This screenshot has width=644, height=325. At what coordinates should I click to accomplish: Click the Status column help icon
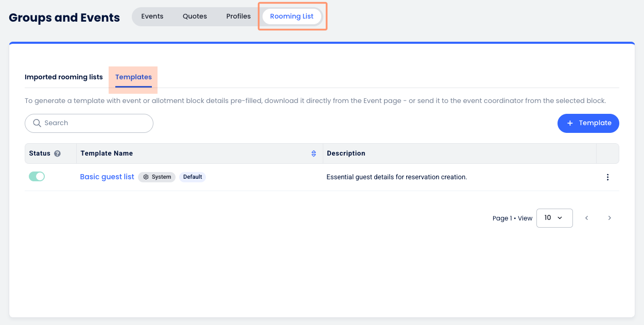58,153
